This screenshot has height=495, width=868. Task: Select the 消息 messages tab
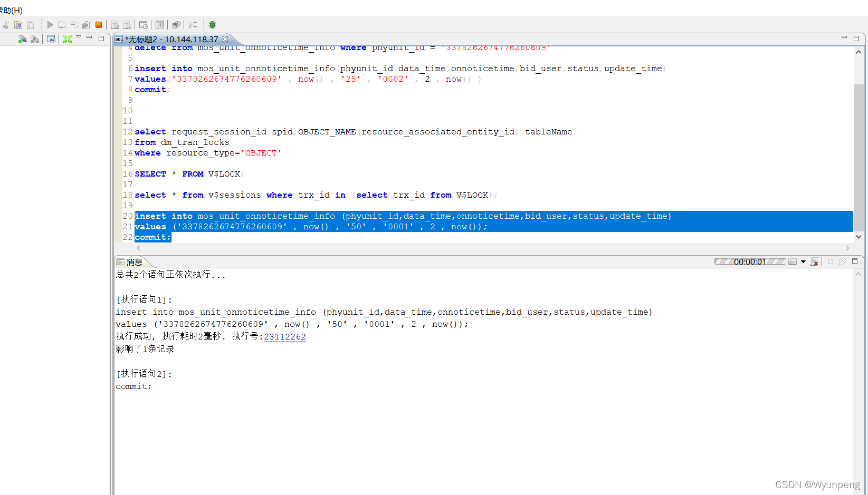[130, 262]
